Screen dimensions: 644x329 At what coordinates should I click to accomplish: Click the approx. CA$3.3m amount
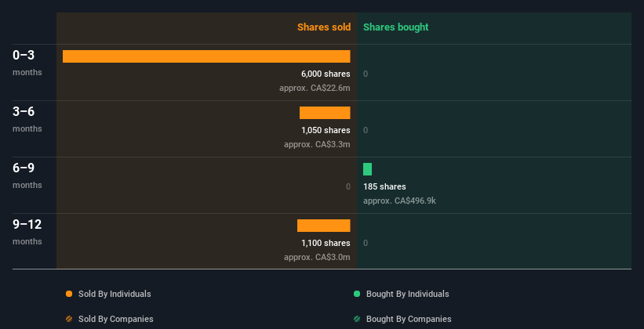(x=317, y=144)
